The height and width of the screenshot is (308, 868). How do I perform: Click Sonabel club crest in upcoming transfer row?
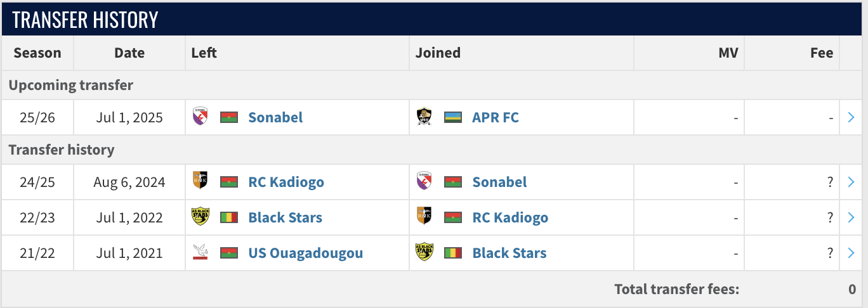(x=200, y=117)
